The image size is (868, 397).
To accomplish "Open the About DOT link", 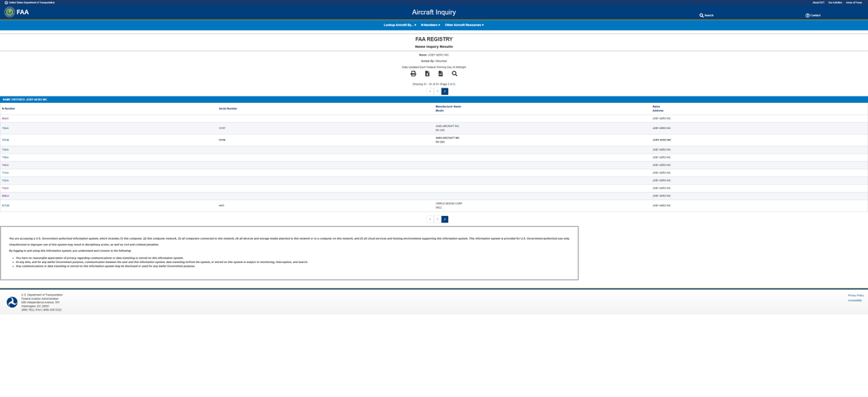I will click(818, 2).
